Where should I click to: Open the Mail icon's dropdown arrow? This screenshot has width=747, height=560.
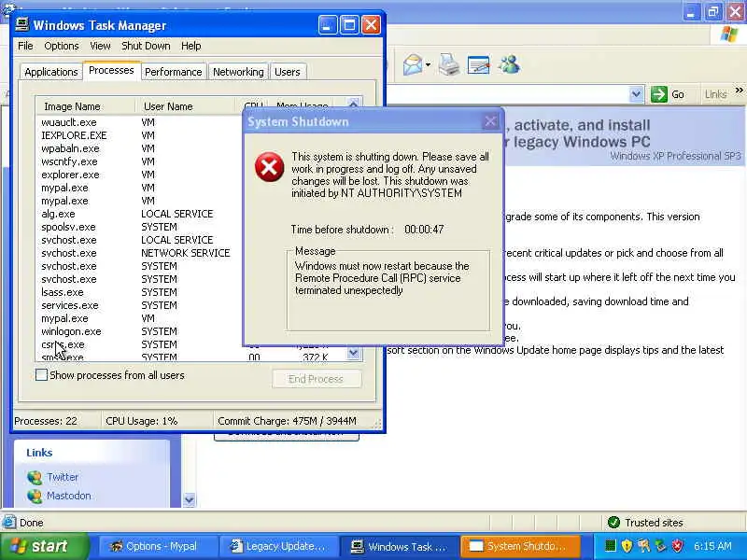(429, 64)
